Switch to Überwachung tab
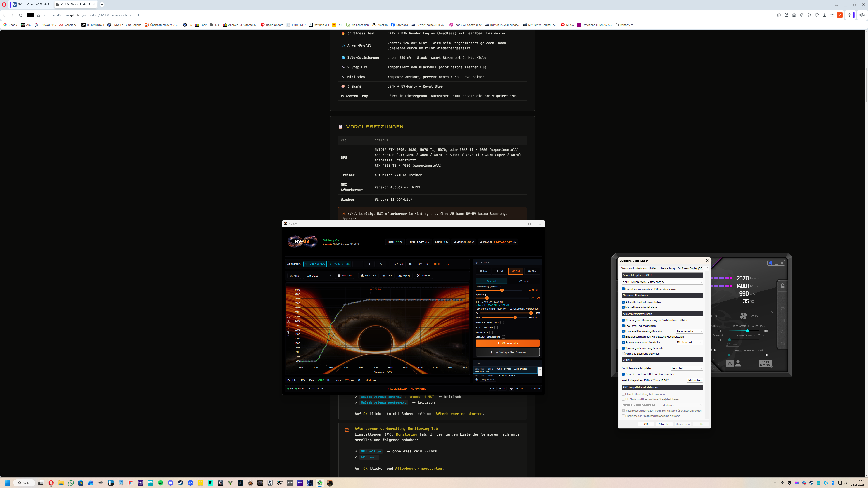The width and height of the screenshot is (868, 488). click(x=667, y=268)
